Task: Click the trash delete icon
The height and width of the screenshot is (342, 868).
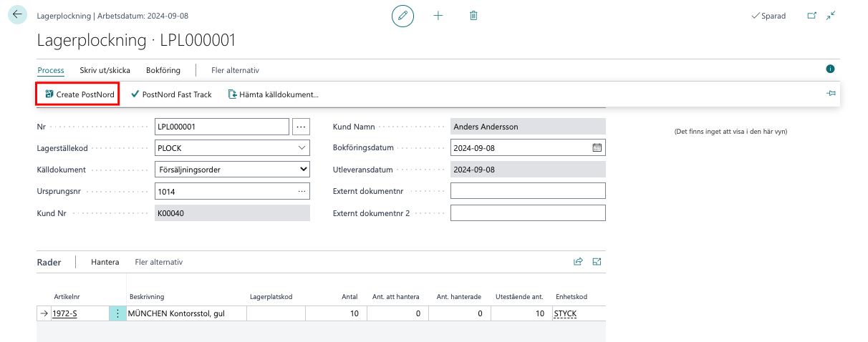Action: 473,16
